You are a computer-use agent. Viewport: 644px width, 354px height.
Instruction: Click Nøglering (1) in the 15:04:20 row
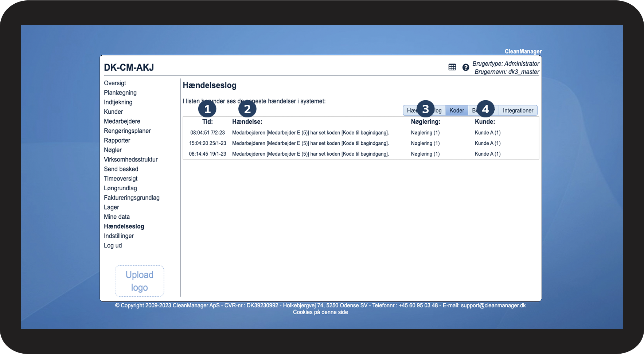[425, 143]
